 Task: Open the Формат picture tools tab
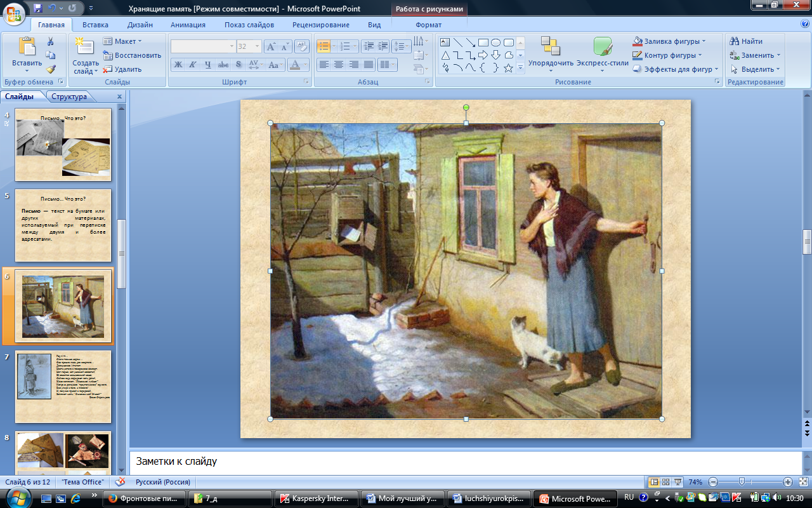coord(429,25)
